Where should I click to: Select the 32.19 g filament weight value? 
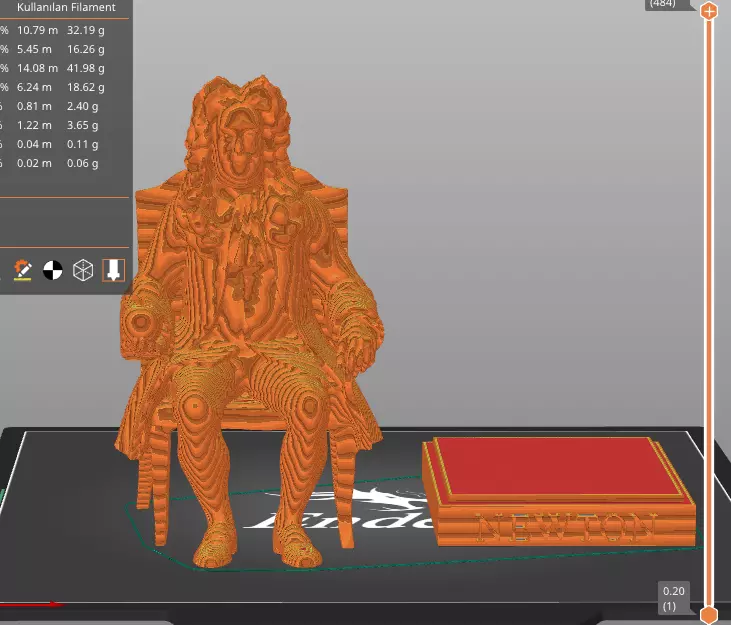point(86,30)
